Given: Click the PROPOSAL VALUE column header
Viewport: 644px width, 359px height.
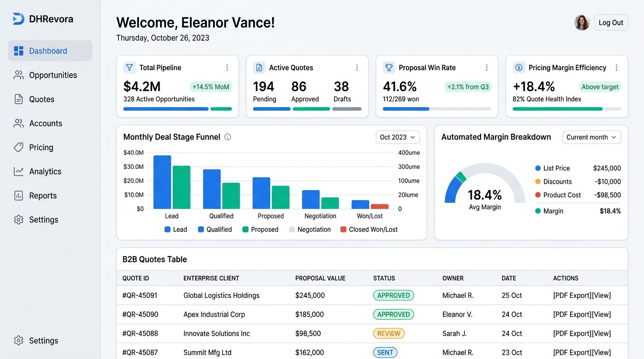Looking at the screenshot, I should tap(320, 278).
